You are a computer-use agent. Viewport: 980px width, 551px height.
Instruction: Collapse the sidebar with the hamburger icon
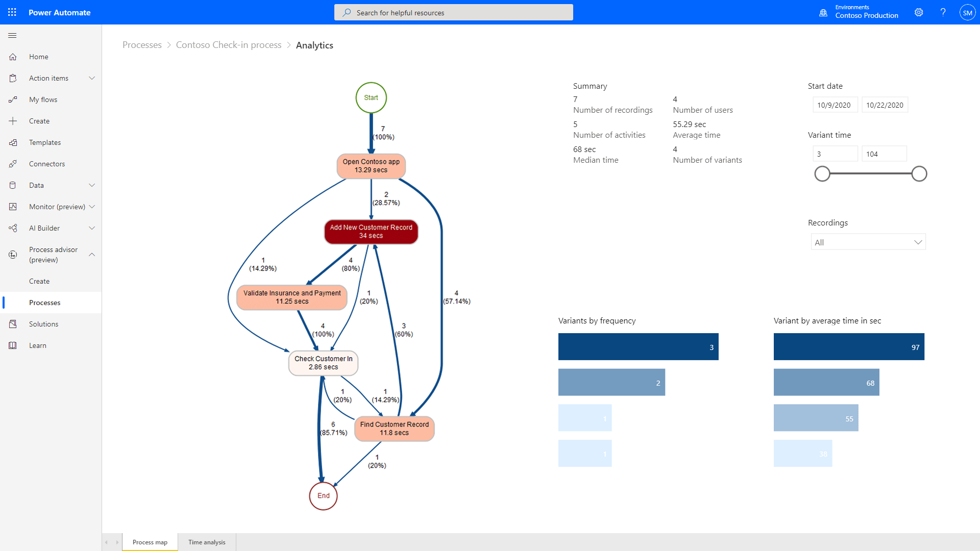pyautogui.click(x=12, y=35)
